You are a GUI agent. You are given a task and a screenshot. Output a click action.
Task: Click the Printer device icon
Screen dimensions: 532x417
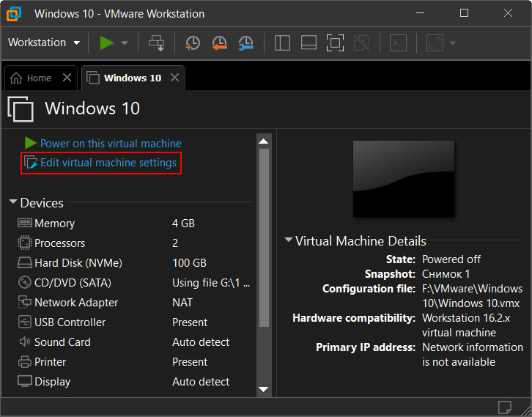[x=24, y=362]
